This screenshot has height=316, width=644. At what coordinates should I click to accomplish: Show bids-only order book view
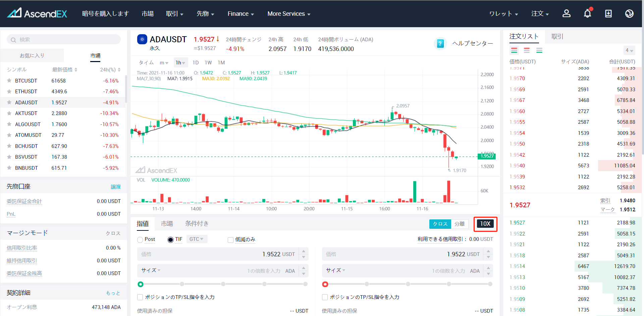pos(539,50)
